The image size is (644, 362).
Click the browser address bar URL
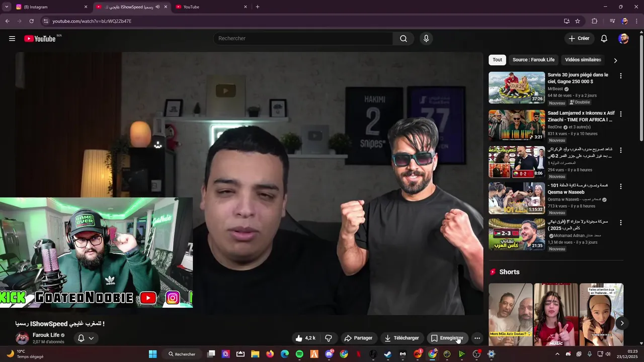(92, 21)
